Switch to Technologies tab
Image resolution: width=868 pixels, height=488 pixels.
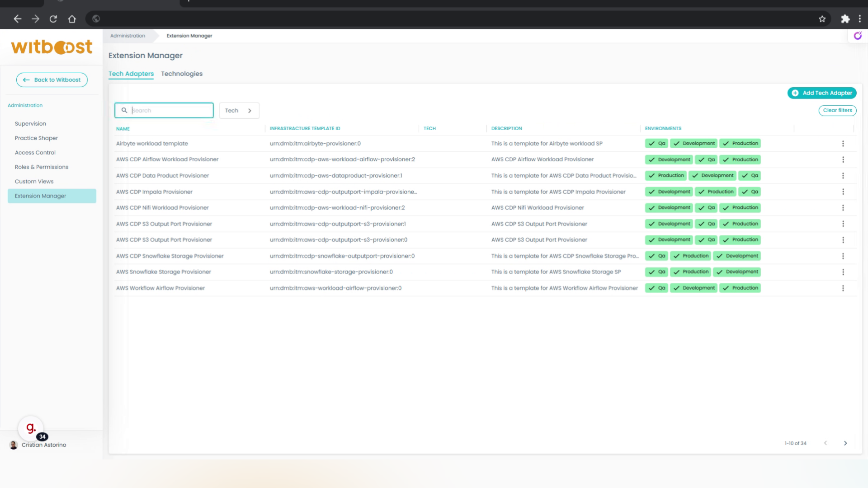coord(182,74)
